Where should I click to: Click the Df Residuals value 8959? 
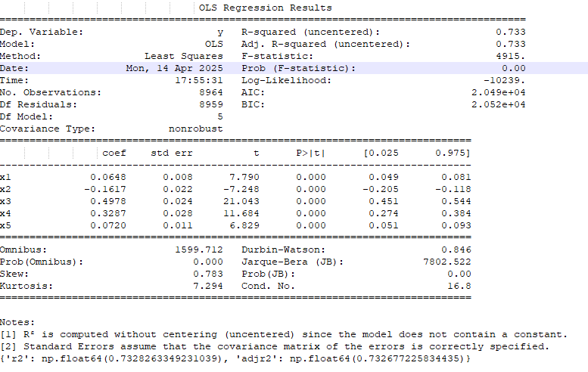[x=210, y=104]
